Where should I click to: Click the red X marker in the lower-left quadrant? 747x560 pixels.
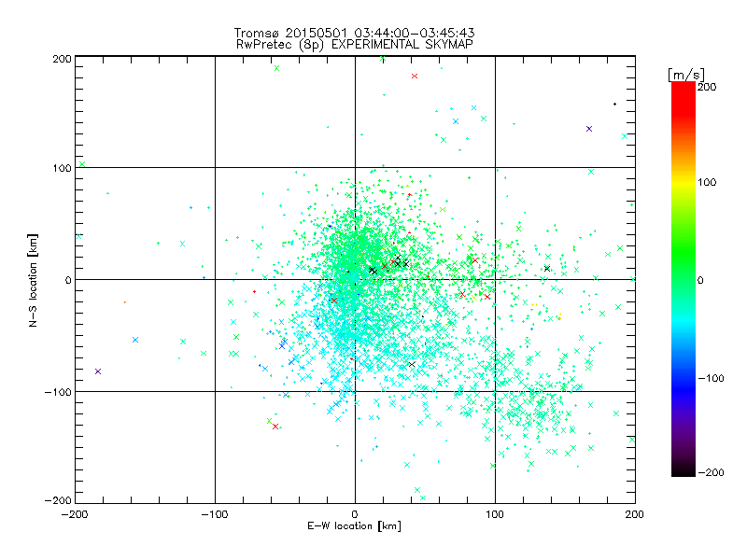(275, 427)
